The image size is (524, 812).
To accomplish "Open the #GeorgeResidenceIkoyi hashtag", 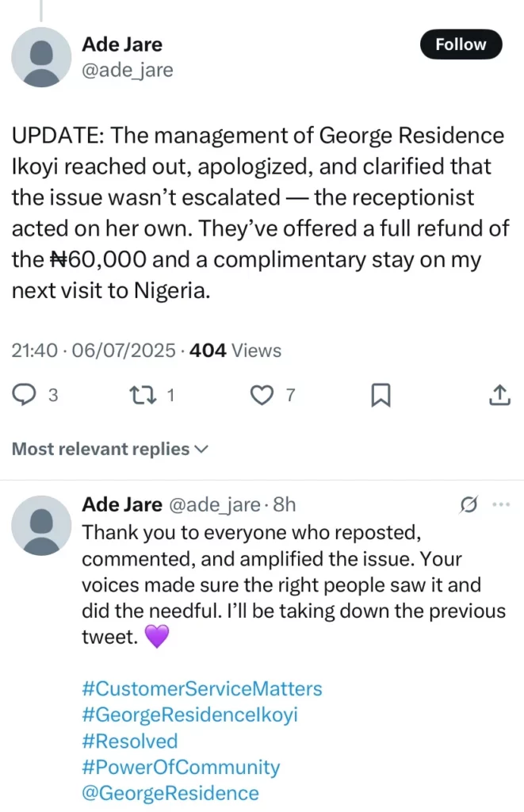I will [x=190, y=715].
